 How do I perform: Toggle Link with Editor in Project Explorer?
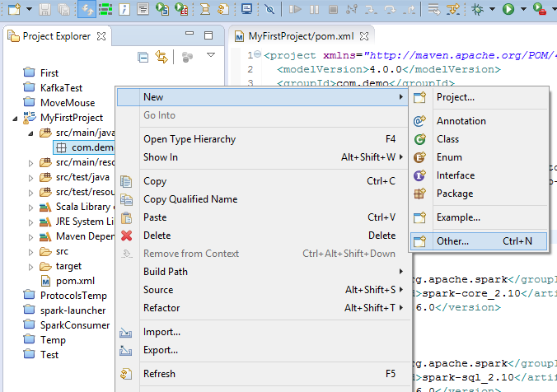click(161, 57)
